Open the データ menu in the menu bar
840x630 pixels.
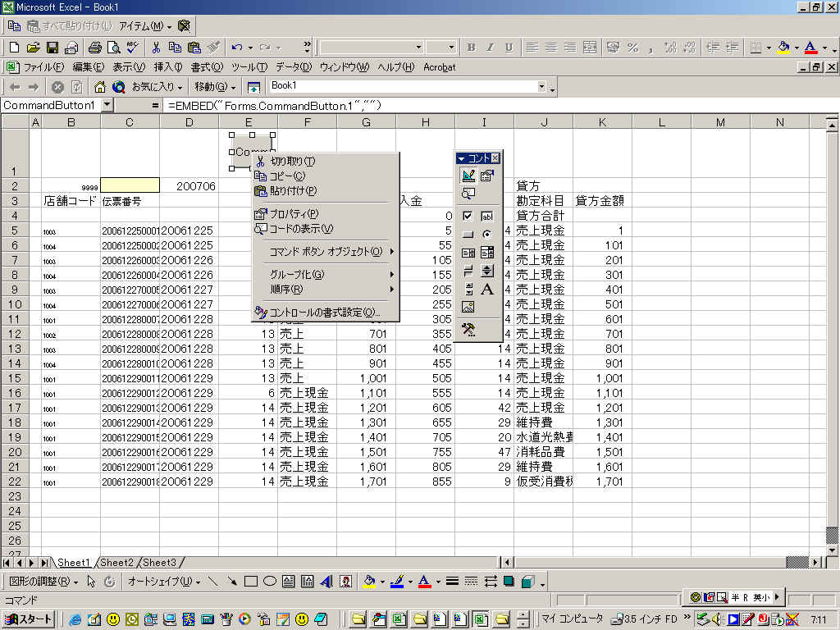[x=293, y=67]
